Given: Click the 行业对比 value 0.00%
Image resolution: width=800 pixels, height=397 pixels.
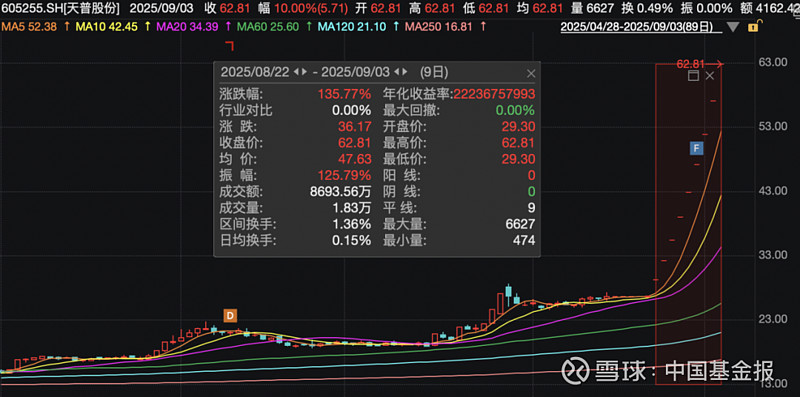Looking at the screenshot, I should click(x=352, y=111).
